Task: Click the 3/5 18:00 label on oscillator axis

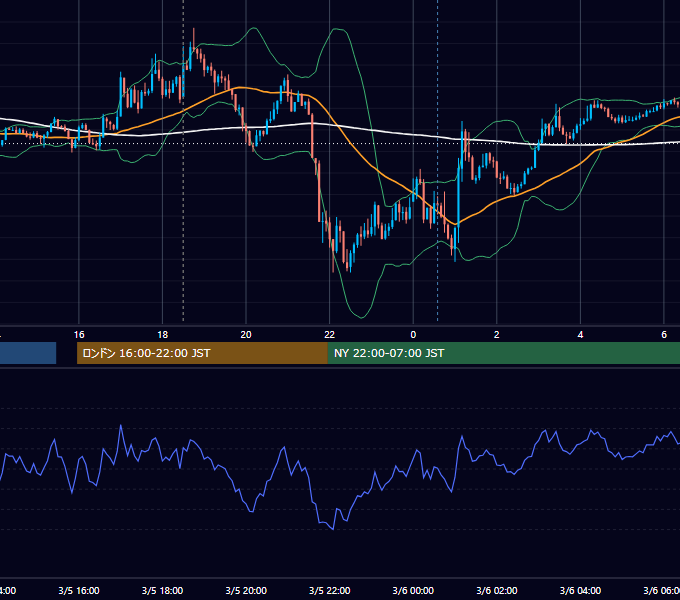Action: click(162, 590)
